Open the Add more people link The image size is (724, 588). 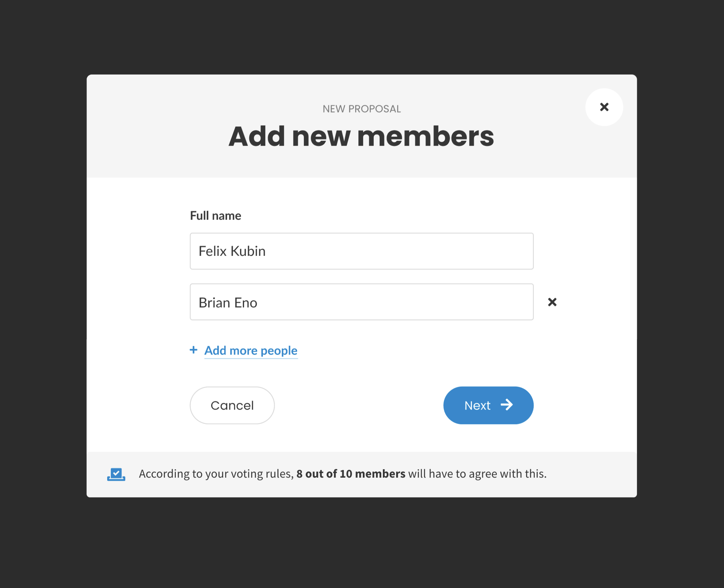(x=251, y=351)
